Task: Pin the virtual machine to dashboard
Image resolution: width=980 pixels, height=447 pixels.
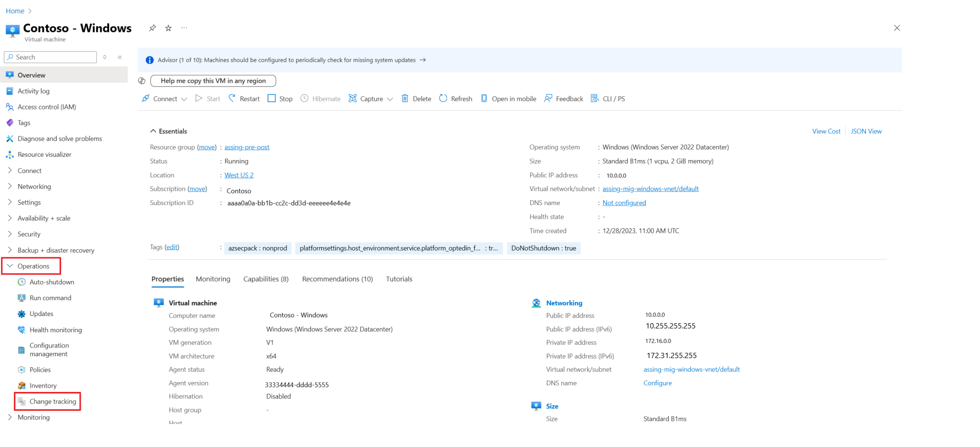Action: pos(152,28)
